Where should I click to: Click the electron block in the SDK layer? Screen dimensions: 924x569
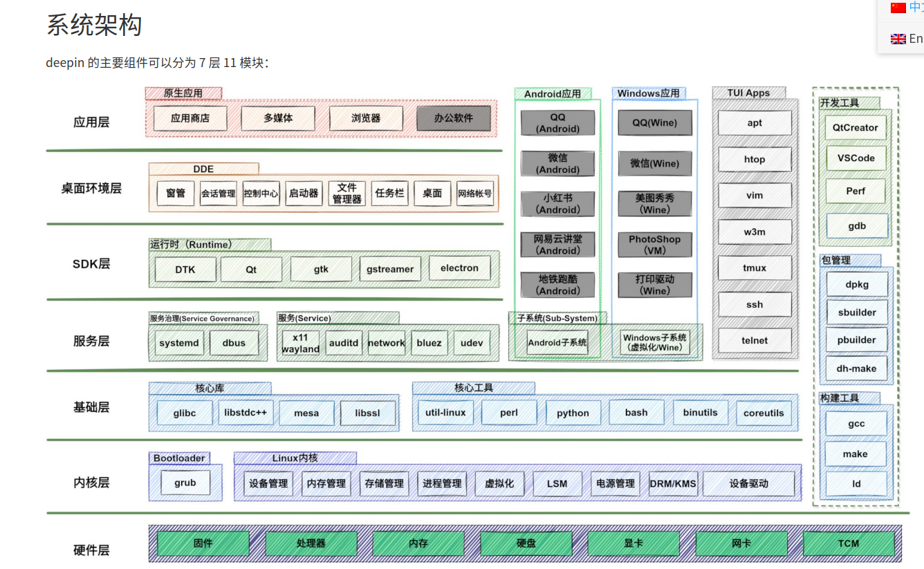pyautogui.click(x=459, y=268)
